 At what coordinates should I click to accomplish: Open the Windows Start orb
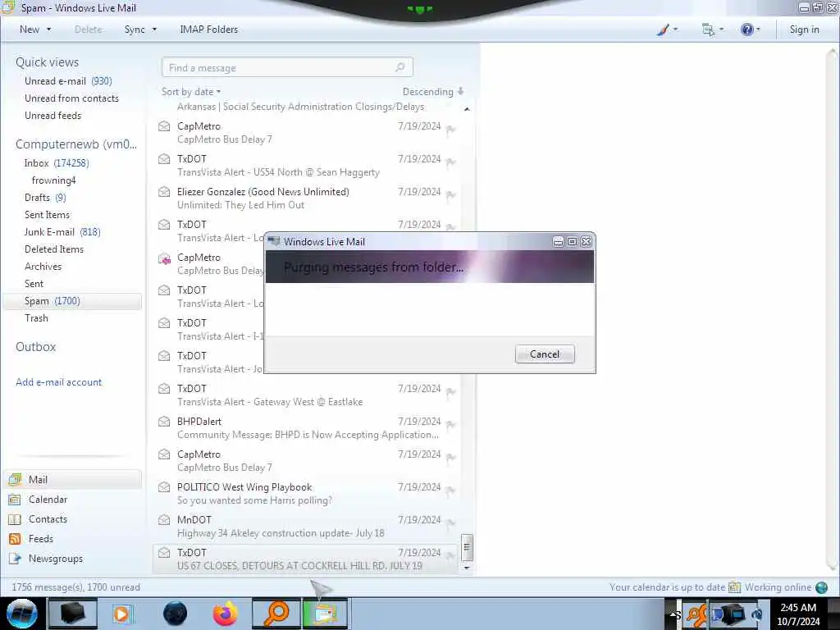(x=22, y=614)
